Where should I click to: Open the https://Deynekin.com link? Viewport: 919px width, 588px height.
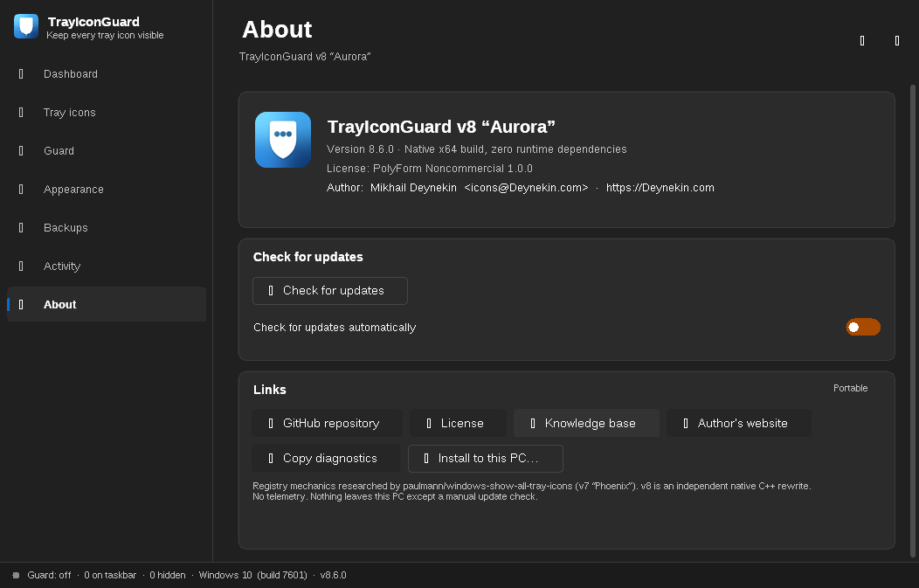pyautogui.click(x=660, y=188)
